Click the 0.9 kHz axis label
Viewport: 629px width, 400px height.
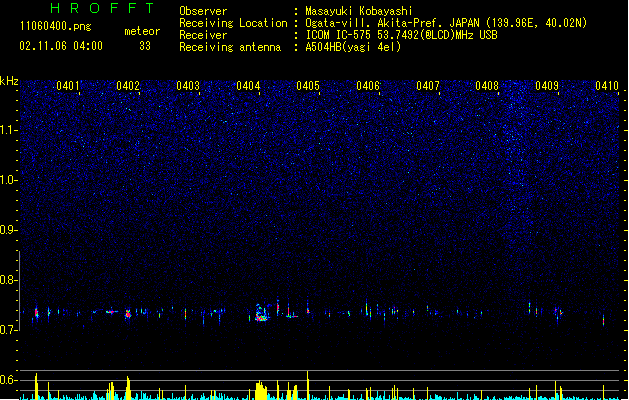pyautogui.click(x=8, y=230)
